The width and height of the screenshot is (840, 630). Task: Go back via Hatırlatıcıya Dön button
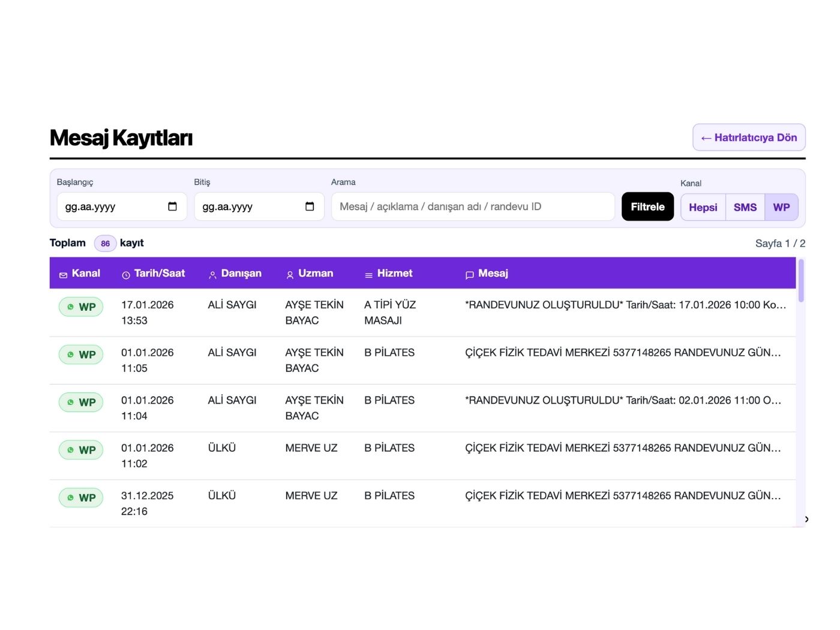pyautogui.click(x=749, y=137)
